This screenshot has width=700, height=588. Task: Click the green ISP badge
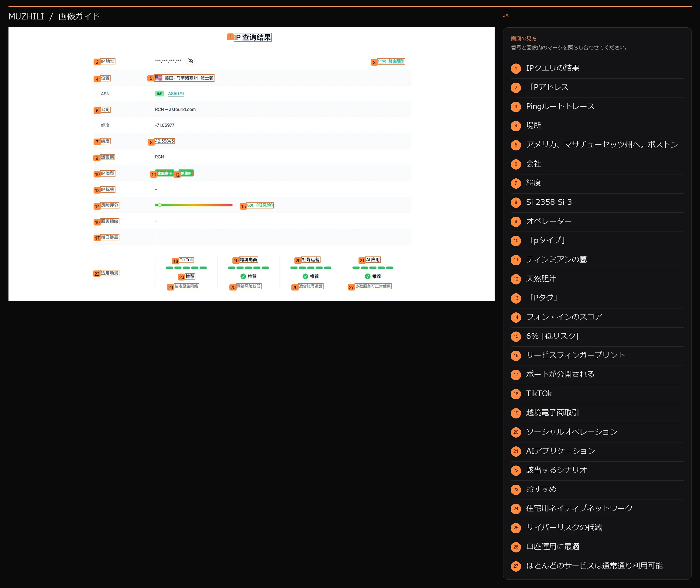tap(159, 94)
